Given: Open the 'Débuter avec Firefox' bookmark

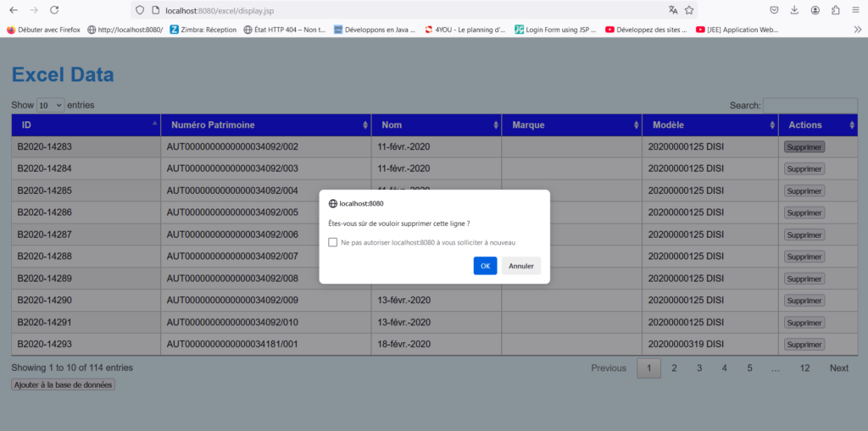Looking at the screenshot, I should 43,29.
